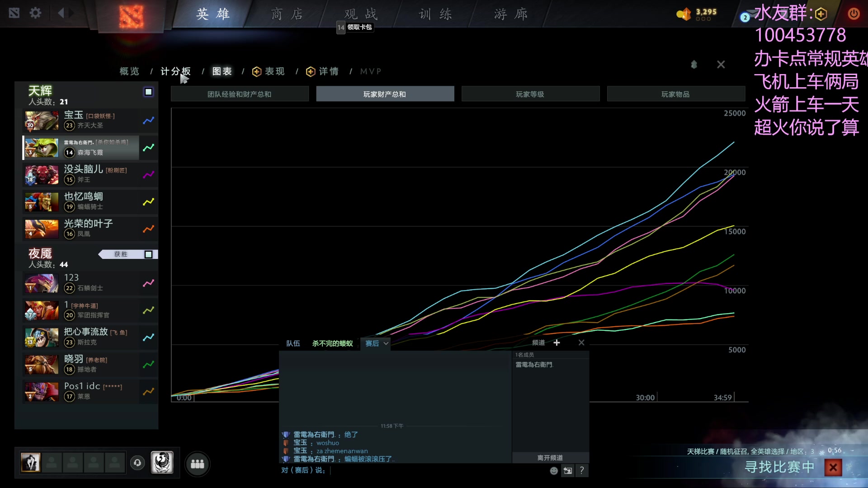The width and height of the screenshot is (868, 488).
Task: Open the Dota 2 settings gear icon
Action: click(35, 13)
